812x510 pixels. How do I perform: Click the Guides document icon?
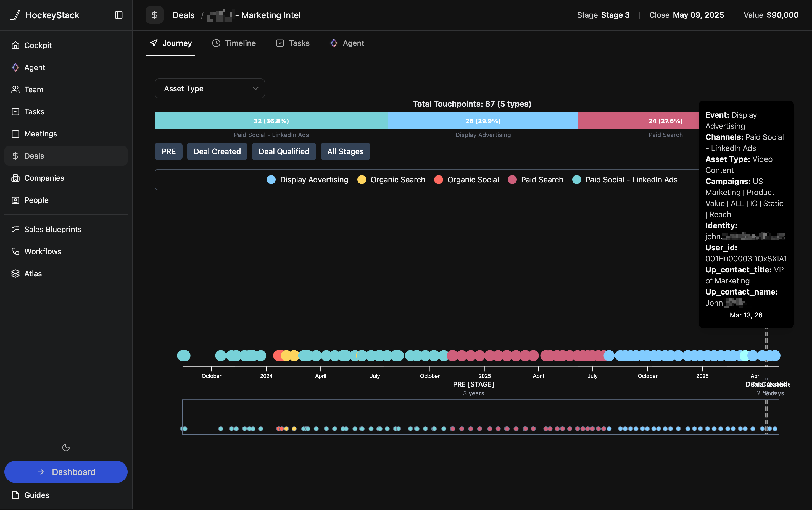coord(15,495)
